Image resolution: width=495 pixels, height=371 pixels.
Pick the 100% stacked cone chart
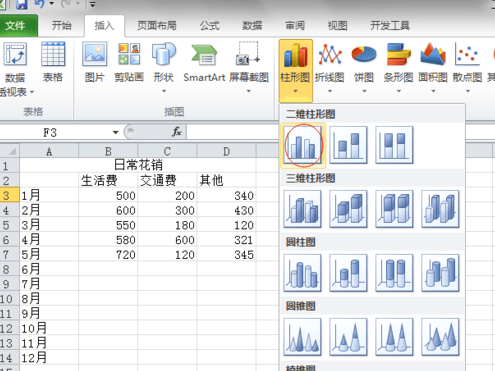394,337
